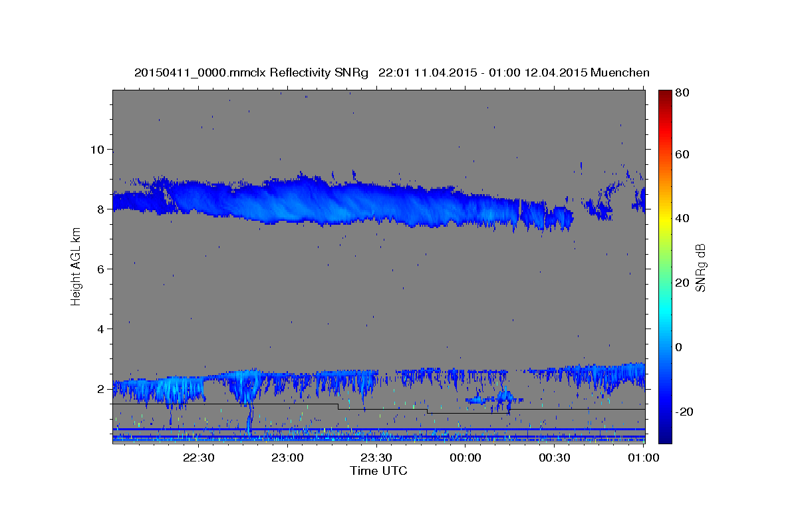798x532 pixels.
Task: Click the height axis value '4'
Action: click(x=102, y=329)
